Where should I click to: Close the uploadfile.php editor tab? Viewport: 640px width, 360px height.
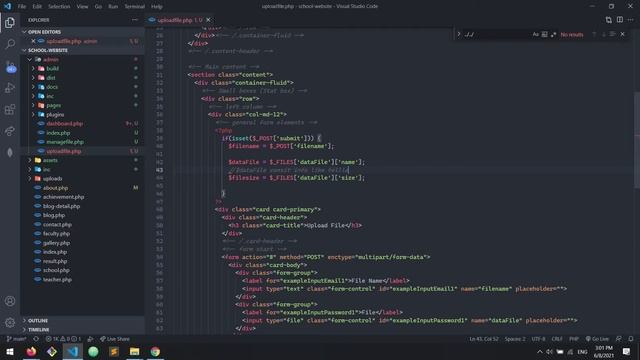[x=208, y=20]
